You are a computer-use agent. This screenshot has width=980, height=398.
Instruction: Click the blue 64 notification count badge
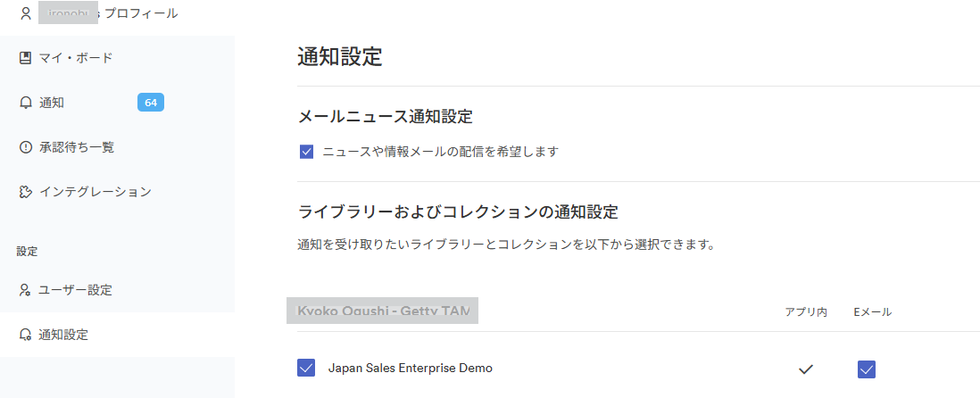(x=151, y=103)
